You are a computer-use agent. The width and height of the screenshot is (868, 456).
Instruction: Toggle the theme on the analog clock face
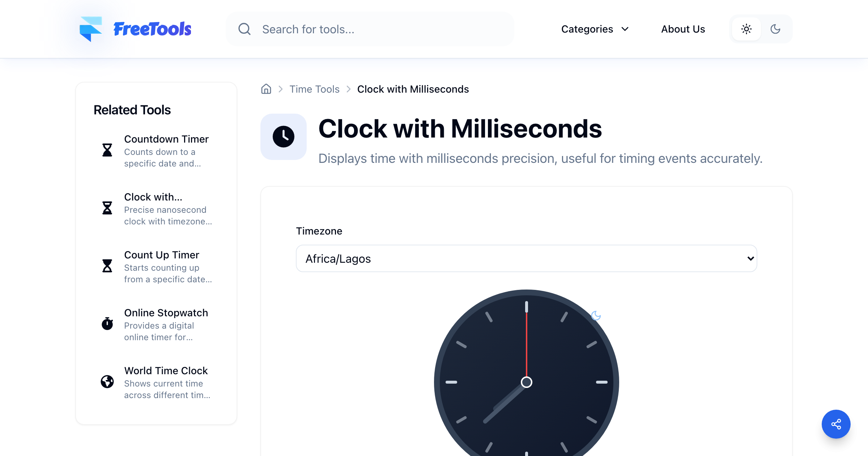[x=597, y=315]
